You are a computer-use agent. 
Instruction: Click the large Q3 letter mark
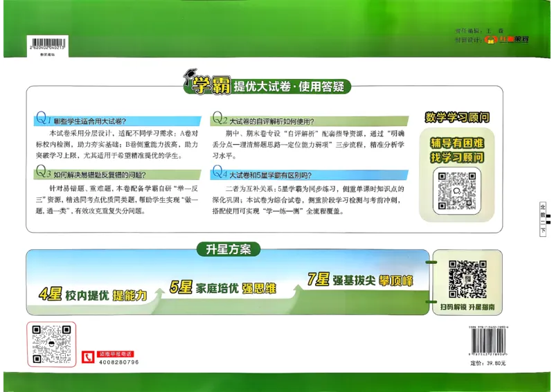pos(44,172)
